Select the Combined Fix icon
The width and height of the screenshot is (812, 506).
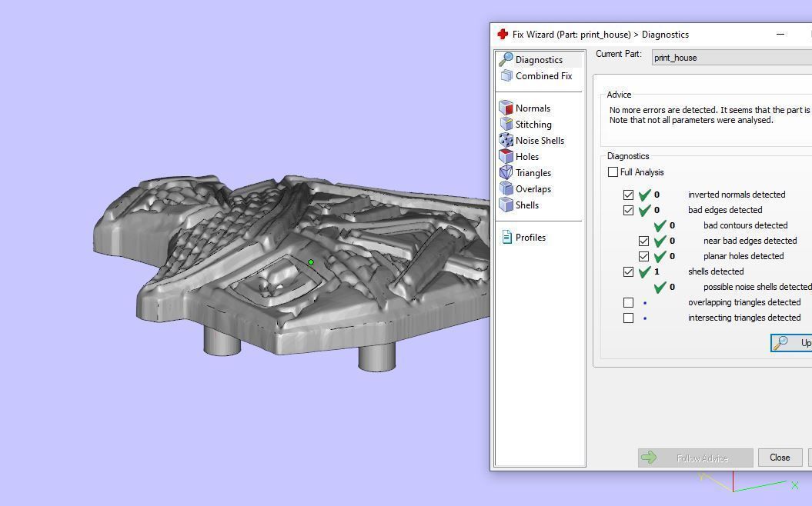[506, 76]
